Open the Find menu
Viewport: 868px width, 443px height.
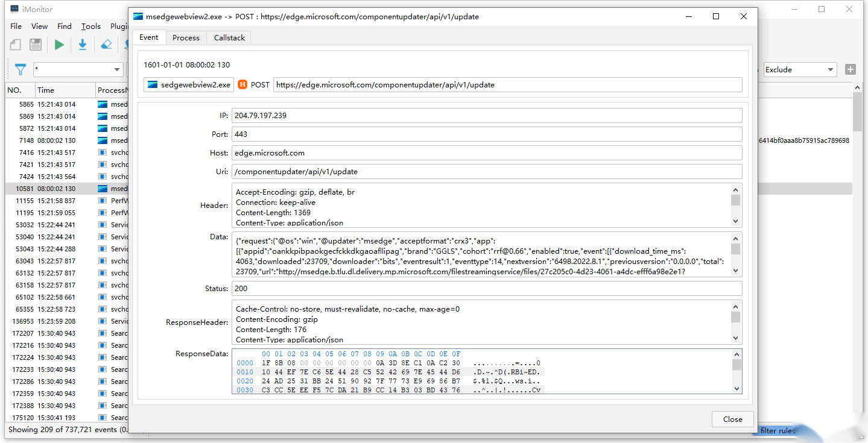click(65, 26)
